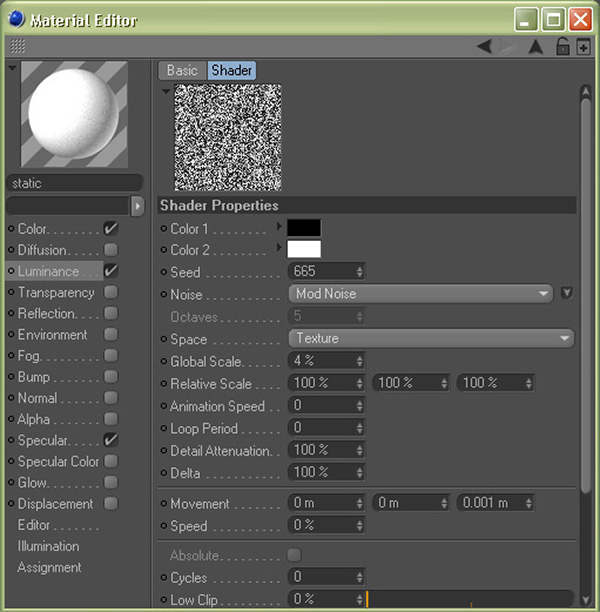The width and height of the screenshot is (600, 612).
Task: Switch to the Basic tab
Action: point(182,70)
